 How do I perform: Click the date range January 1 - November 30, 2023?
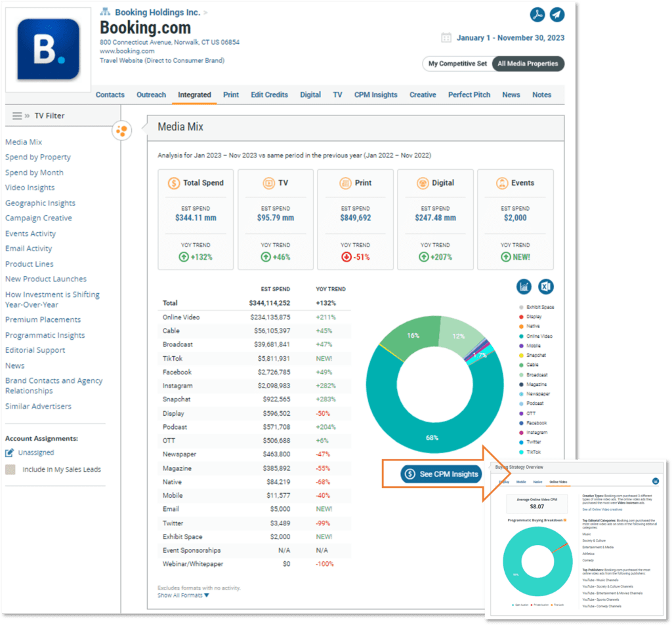[511, 37]
